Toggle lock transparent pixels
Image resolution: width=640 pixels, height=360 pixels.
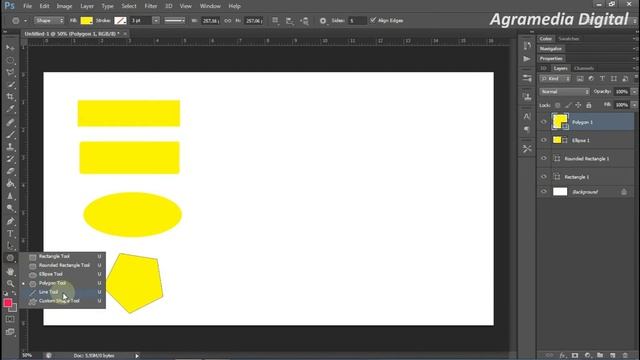(x=558, y=105)
